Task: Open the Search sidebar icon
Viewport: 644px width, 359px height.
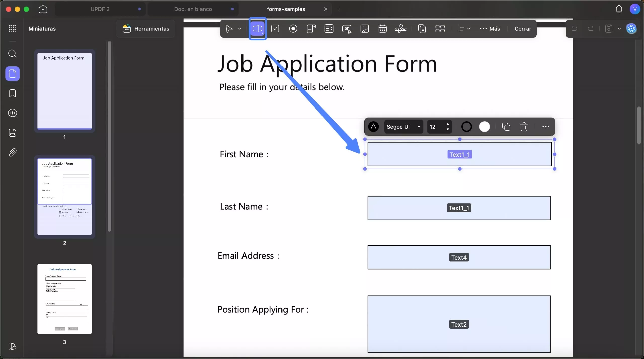Action: click(x=12, y=54)
